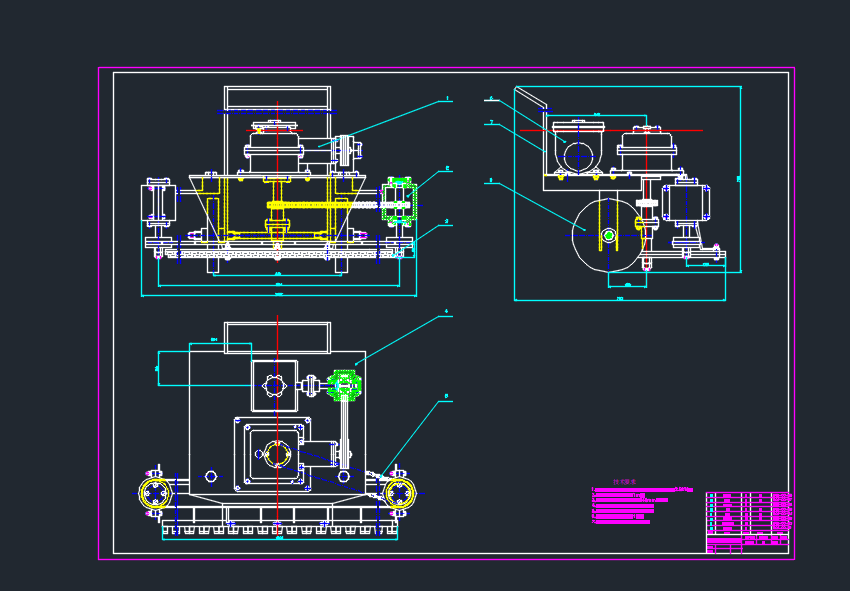Image resolution: width=850 pixels, height=591 pixels.
Task: Select callout number 8 leader label
Action: (491, 180)
